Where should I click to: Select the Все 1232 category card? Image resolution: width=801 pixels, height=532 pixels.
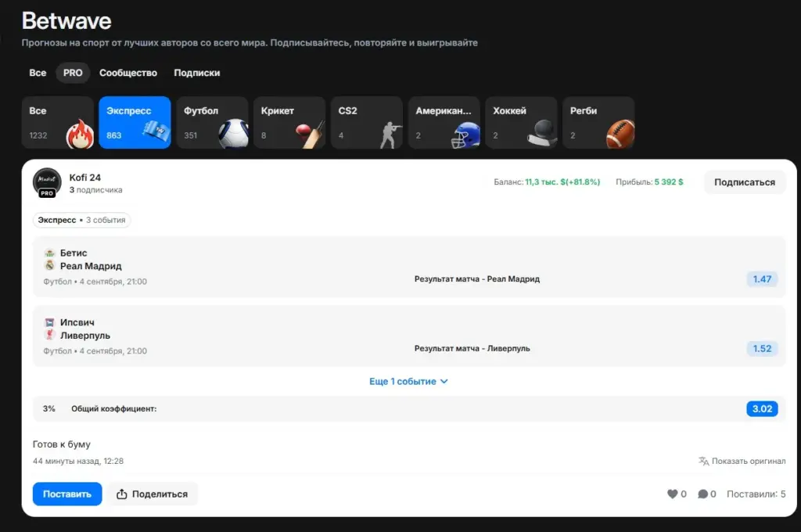tap(58, 123)
